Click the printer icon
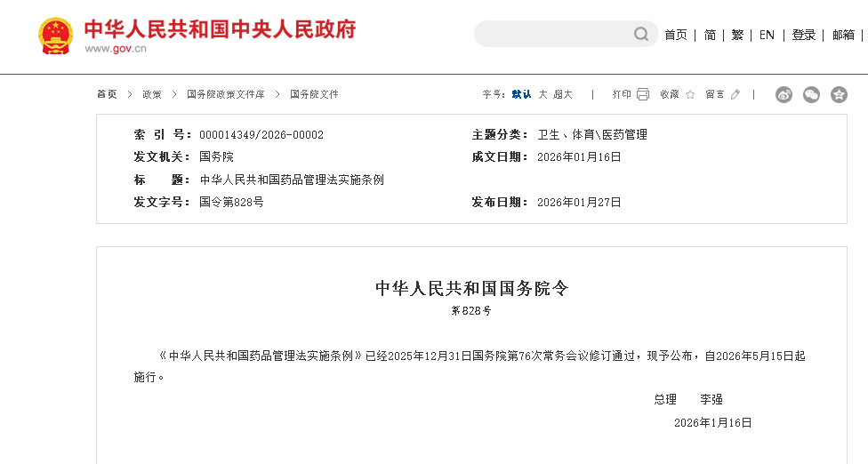This screenshot has width=868, height=464. 643,94
